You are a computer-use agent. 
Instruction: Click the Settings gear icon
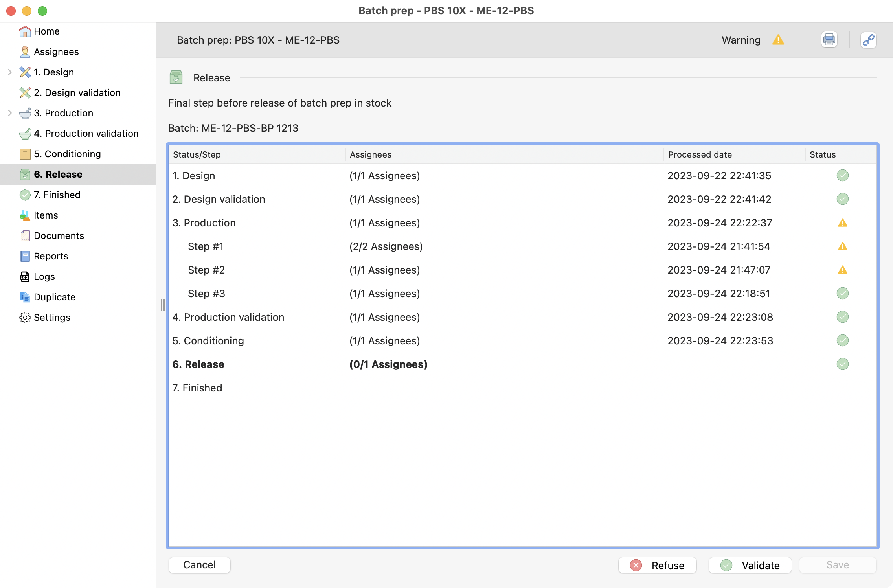[x=25, y=318]
